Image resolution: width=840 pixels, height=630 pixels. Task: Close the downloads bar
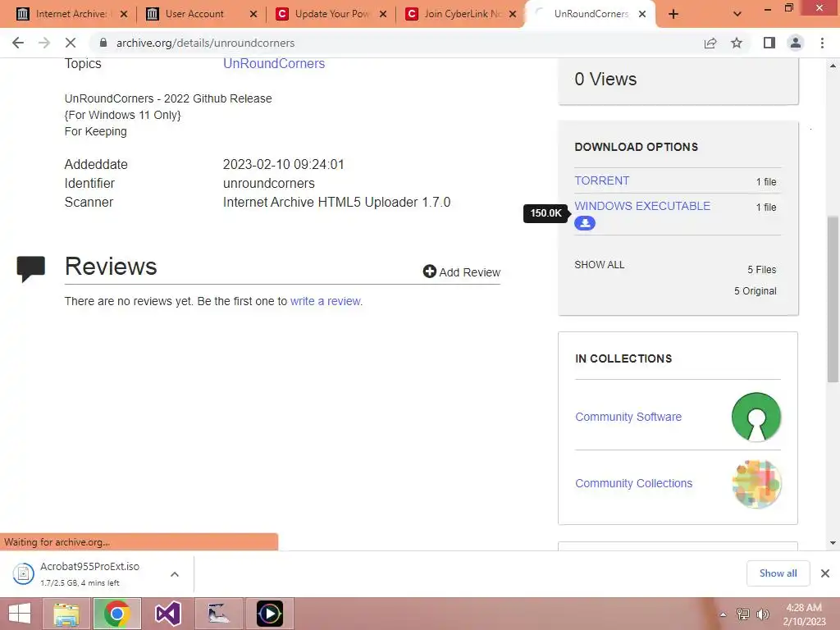(825, 573)
